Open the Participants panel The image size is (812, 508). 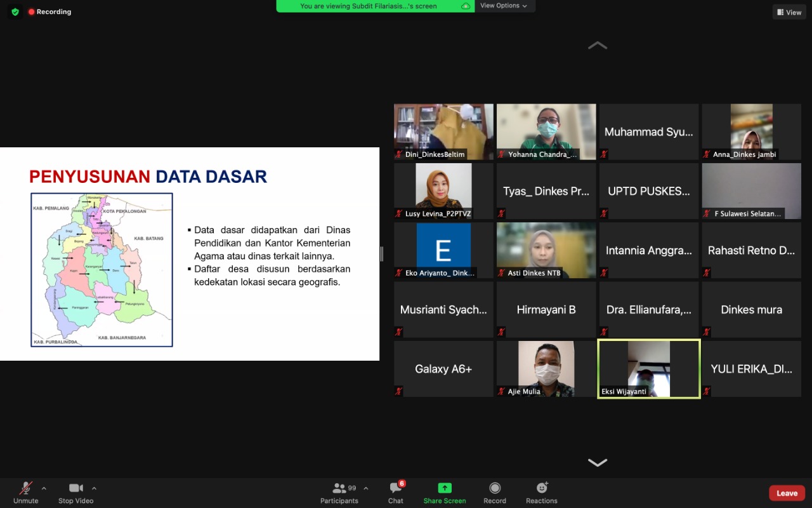[x=339, y=493]
